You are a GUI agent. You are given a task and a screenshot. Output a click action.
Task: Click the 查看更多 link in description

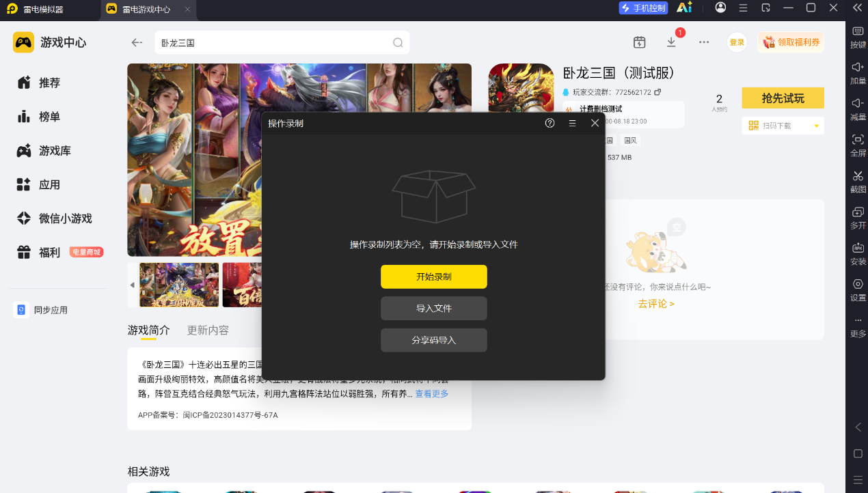point(432,394)
